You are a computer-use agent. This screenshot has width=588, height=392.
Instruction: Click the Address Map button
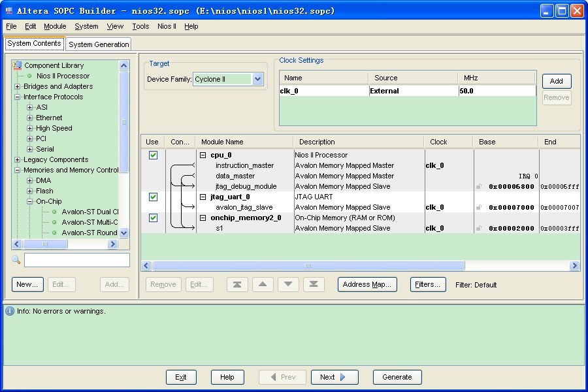coord(367,284)
